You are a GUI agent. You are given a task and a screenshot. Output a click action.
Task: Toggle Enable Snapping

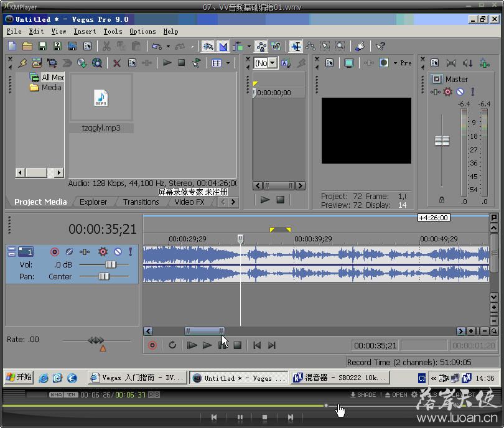pyautogui.click(x=208, y=46)
